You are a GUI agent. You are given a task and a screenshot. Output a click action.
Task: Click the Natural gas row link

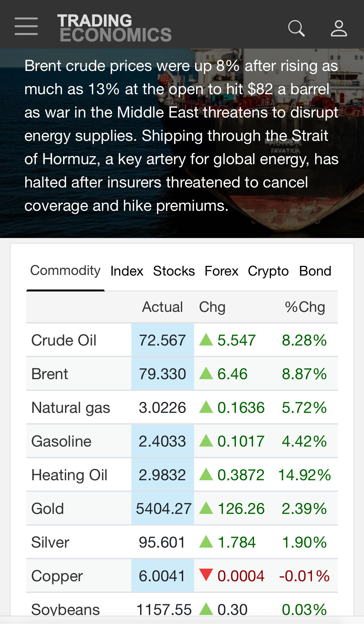tap(71, 408)
